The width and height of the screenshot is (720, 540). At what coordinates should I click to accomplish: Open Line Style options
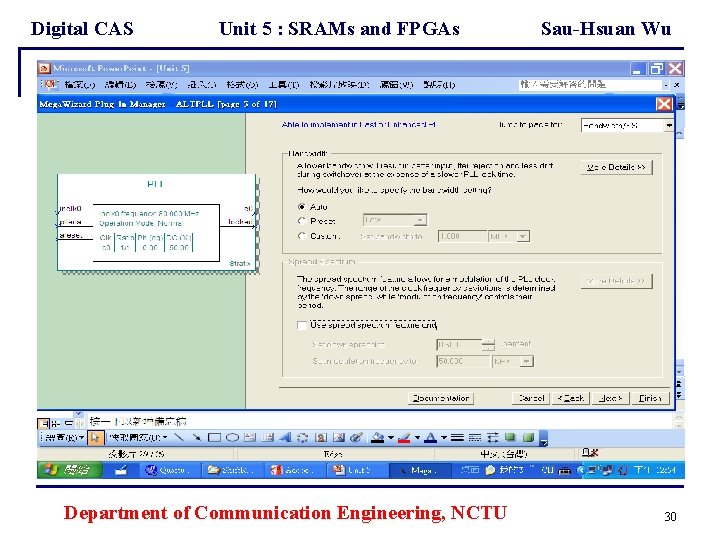pyautogui.click(x=457, y=438)
